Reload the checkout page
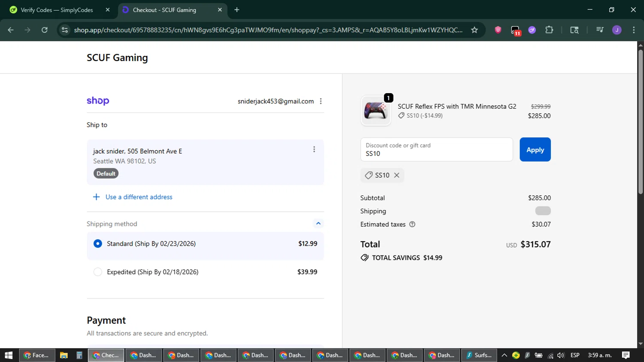Image resolution: width=644 pixels, height=362 pixels. pos(45,30)
